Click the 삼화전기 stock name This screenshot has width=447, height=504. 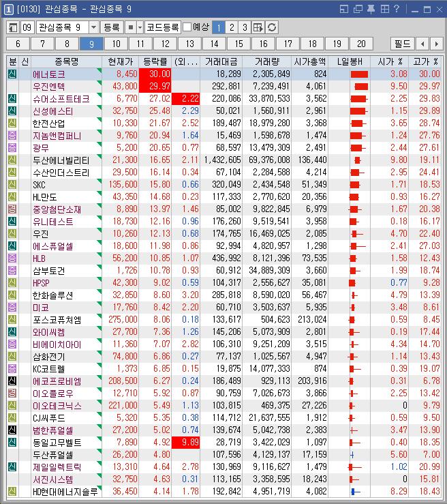click(x=49, y=356)
